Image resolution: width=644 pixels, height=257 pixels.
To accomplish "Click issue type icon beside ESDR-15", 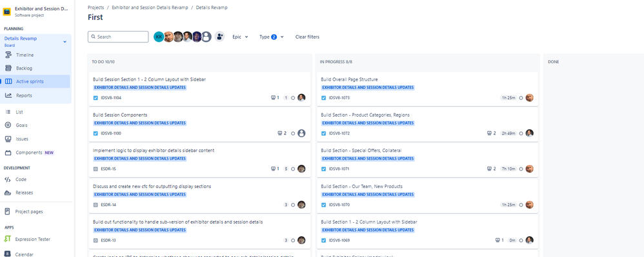I will coord(96,169).
